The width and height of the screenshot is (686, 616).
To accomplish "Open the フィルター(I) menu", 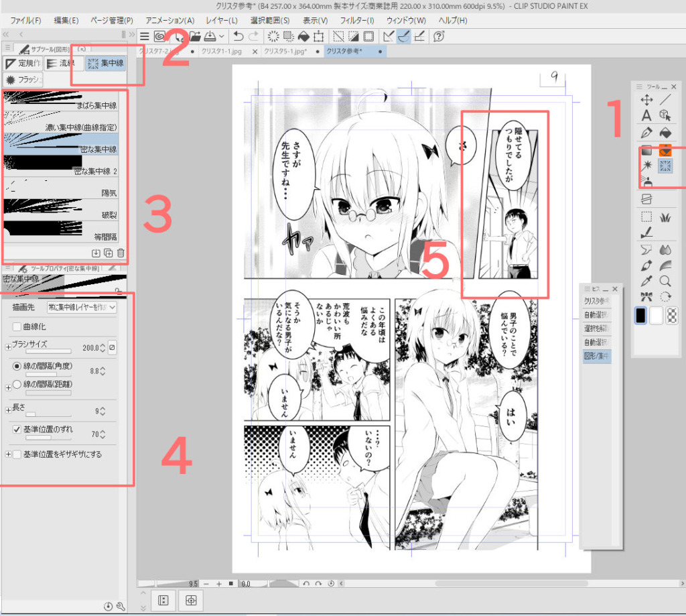I will click(357, 20).
